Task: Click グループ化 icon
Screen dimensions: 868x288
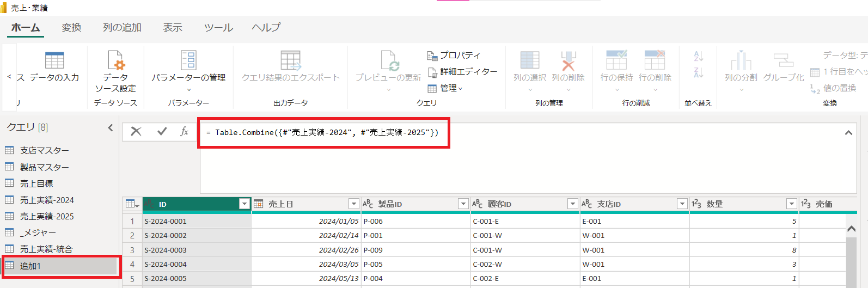Action: tap(784, 60)
